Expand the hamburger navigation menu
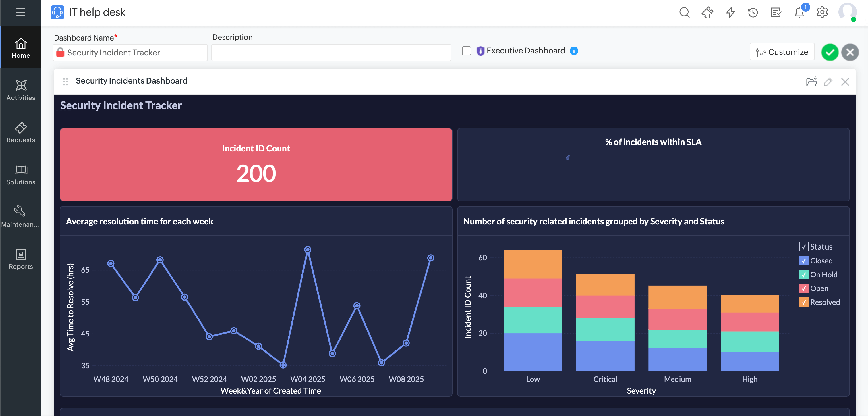The height and width of the screenshot is (416, 868). pos(21,12)
